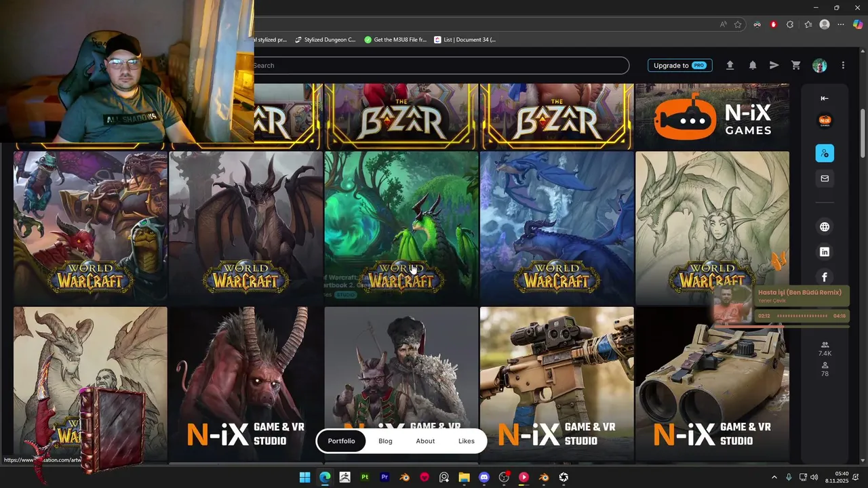Open the Copilot sidebar icon
This screenshot has width=868, height=488.
[858, 24]
